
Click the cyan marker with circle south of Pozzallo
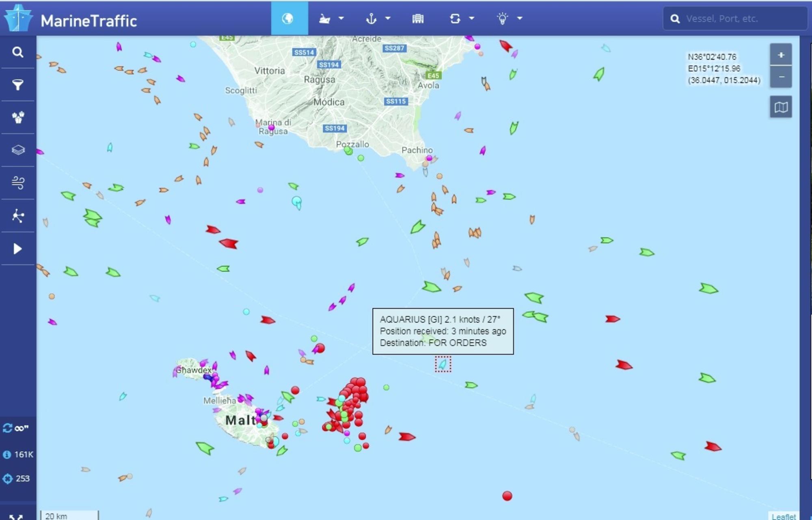(297, 202)
